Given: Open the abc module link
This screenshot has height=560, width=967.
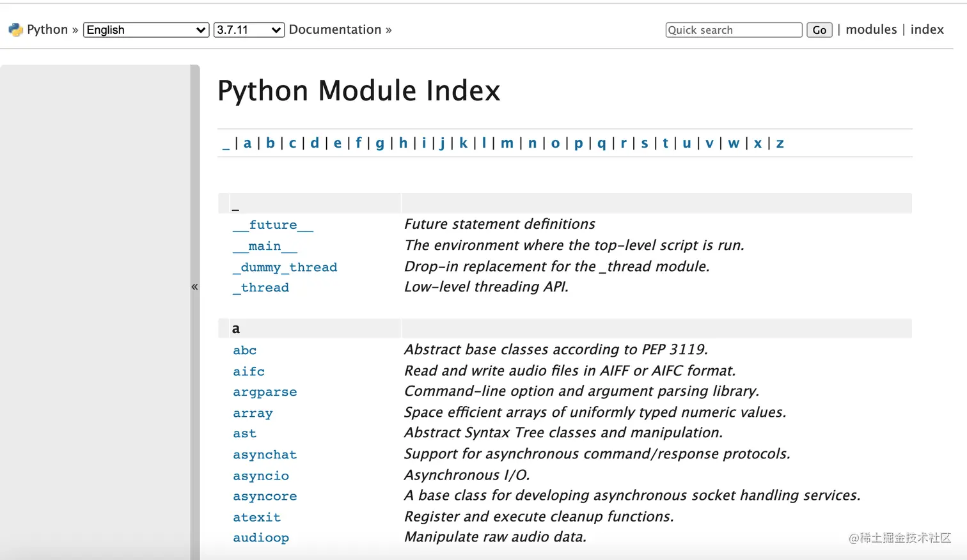Looking at the screenshot, I should [244, 350].
